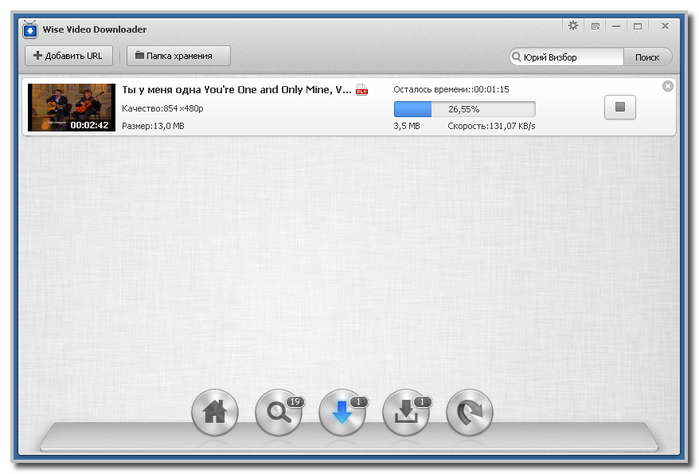Click the Поиск search button
This screenshot has width=699, height=474.
647,57
